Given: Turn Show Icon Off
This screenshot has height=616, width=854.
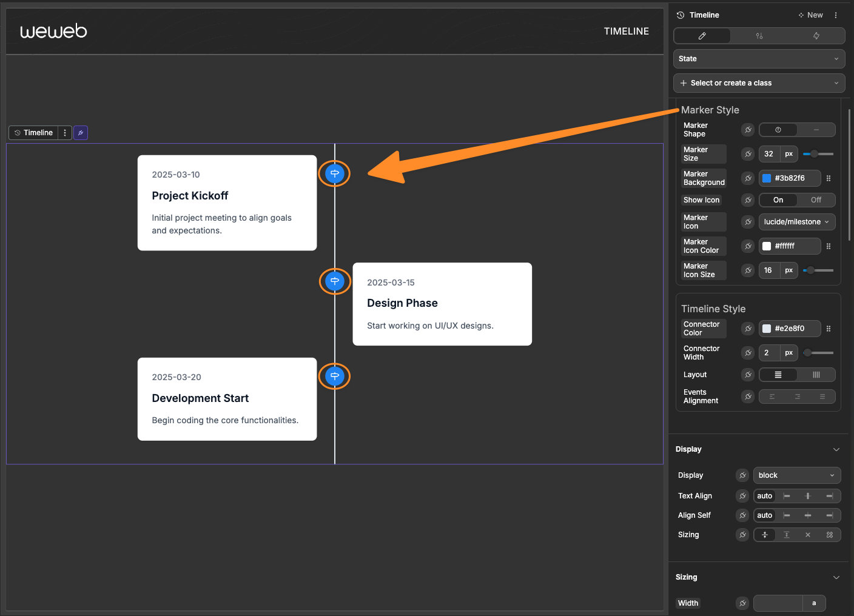Looking at the screenshot, I should pos(815,199).
